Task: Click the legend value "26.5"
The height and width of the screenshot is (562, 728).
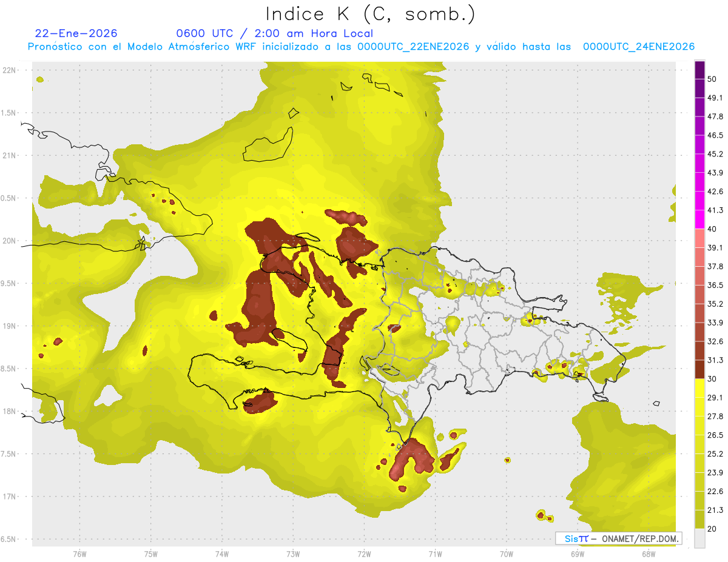Action: point(715,435)
